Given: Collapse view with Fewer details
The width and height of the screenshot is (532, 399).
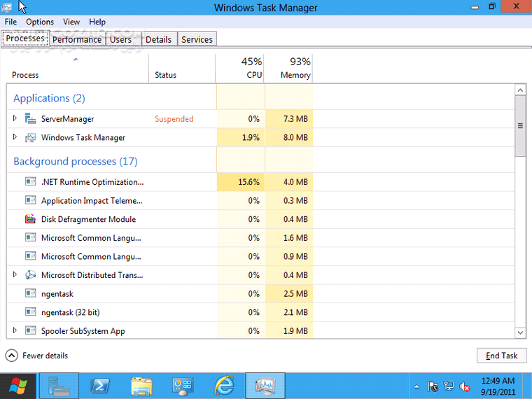Looking at the screenshot, I should pyautogui.click(x=38, y=356).
